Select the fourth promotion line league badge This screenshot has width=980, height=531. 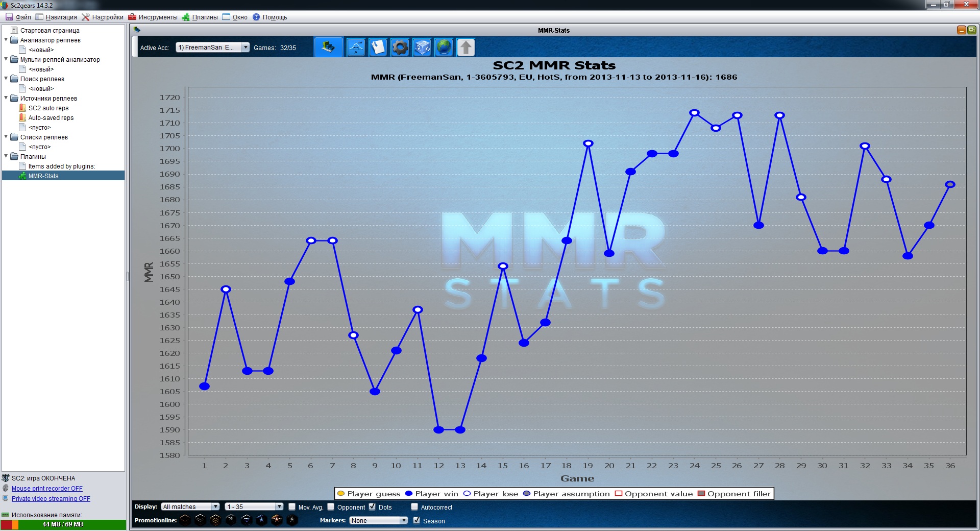coord(231,520)
